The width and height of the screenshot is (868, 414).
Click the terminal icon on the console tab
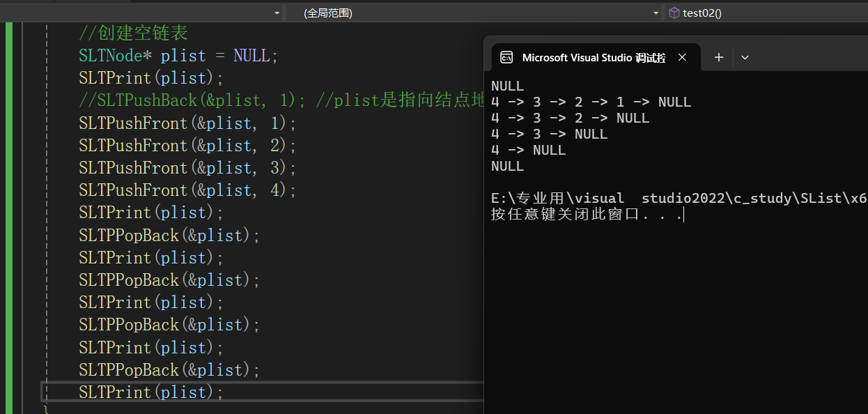tap(507, 58)
